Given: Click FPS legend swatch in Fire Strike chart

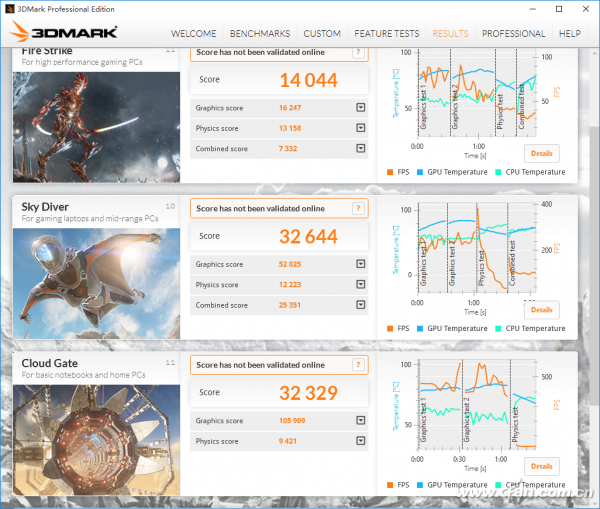Looking at the screenshot, I should pos(390,172).
